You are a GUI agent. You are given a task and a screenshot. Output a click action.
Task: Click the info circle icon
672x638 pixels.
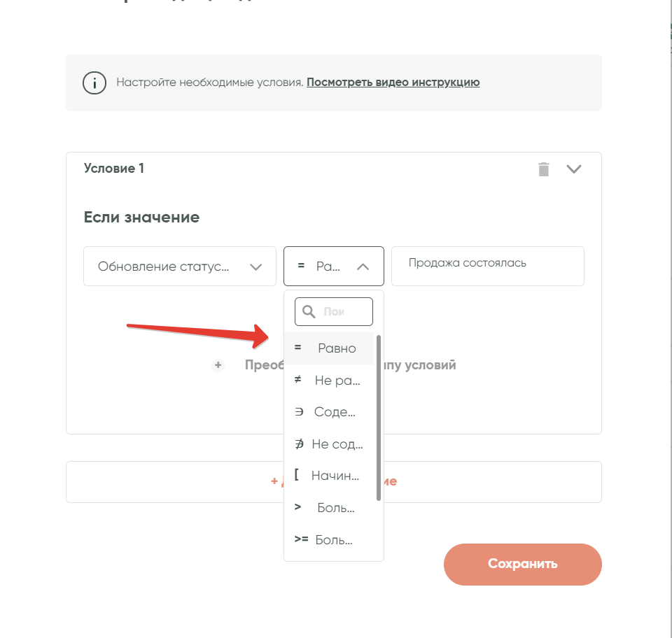(94, 83)
